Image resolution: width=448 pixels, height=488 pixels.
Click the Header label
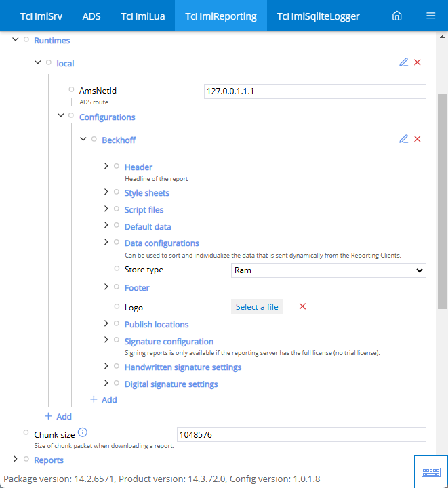(138, 167)
